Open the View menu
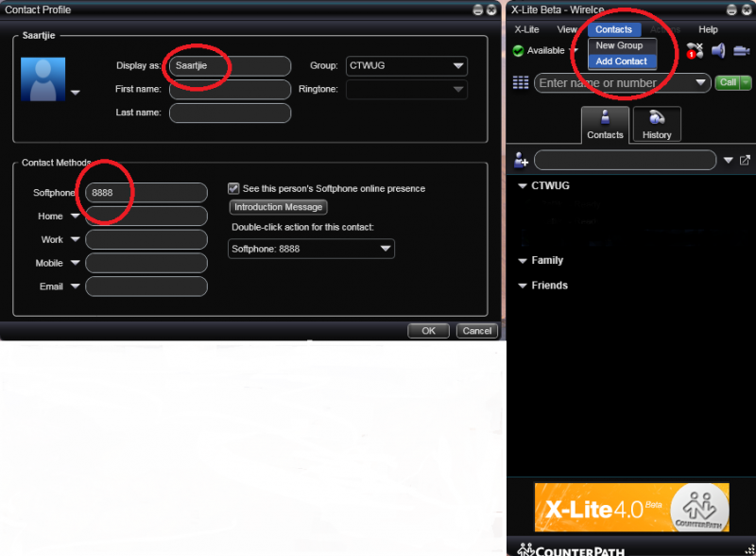 click(x=567, y=29)
